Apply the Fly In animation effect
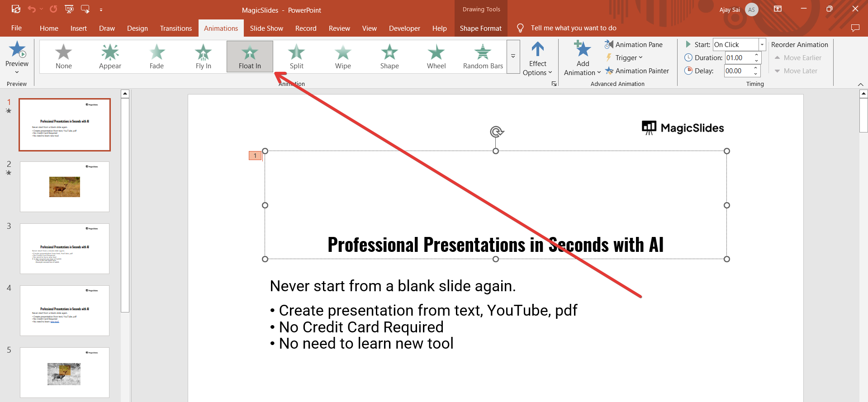Screen dimensions: 868x402 click(x=203, y=57)
